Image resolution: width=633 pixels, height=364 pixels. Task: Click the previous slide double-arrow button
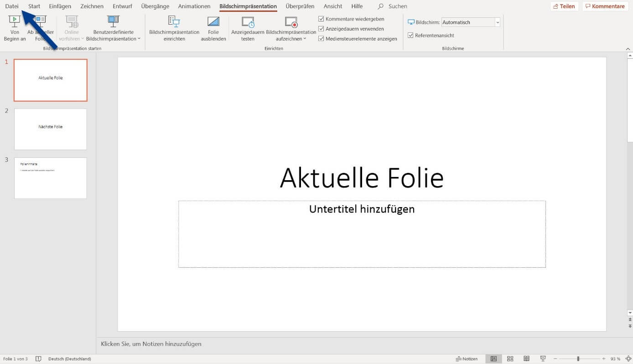pyautogui.click(x=630, y=320)
